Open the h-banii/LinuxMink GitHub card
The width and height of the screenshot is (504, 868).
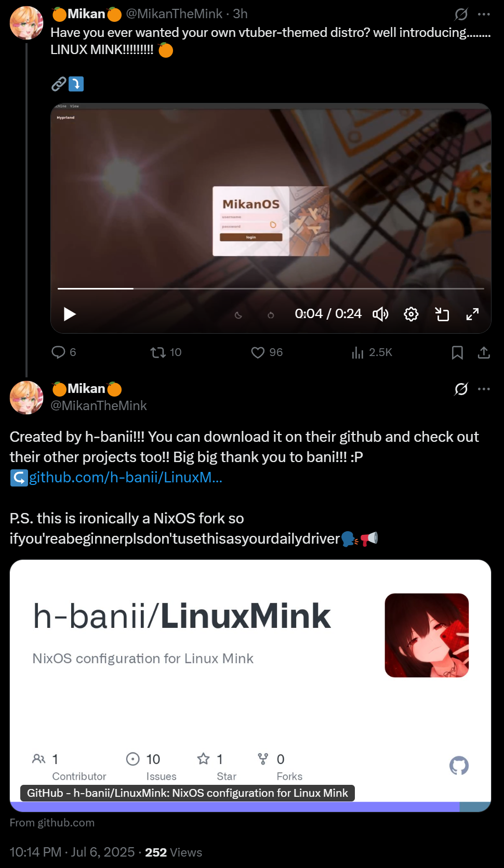[x=250, y=686]
